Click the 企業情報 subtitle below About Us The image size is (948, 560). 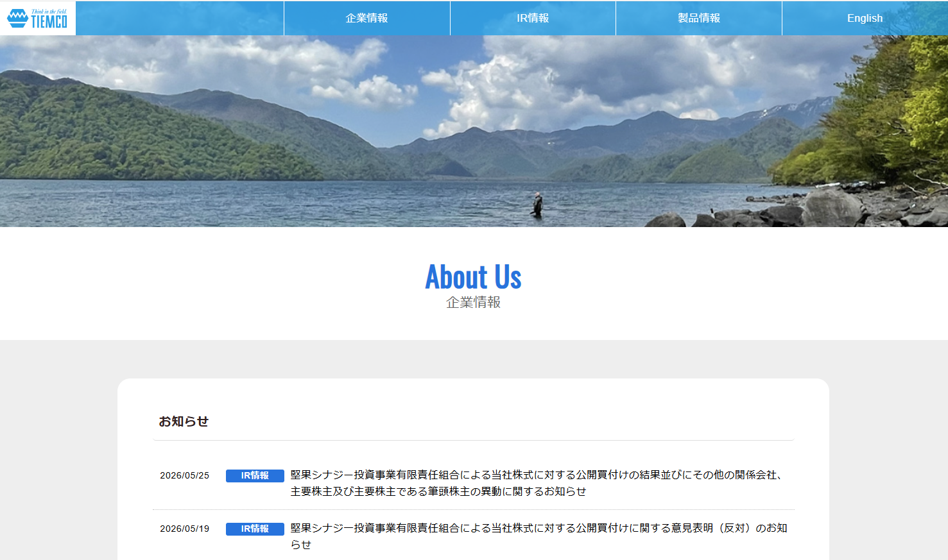(x=474, y=302)
